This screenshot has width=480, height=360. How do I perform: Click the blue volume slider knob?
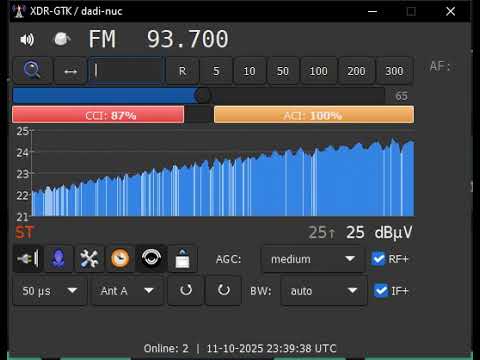tap(202, 96)
